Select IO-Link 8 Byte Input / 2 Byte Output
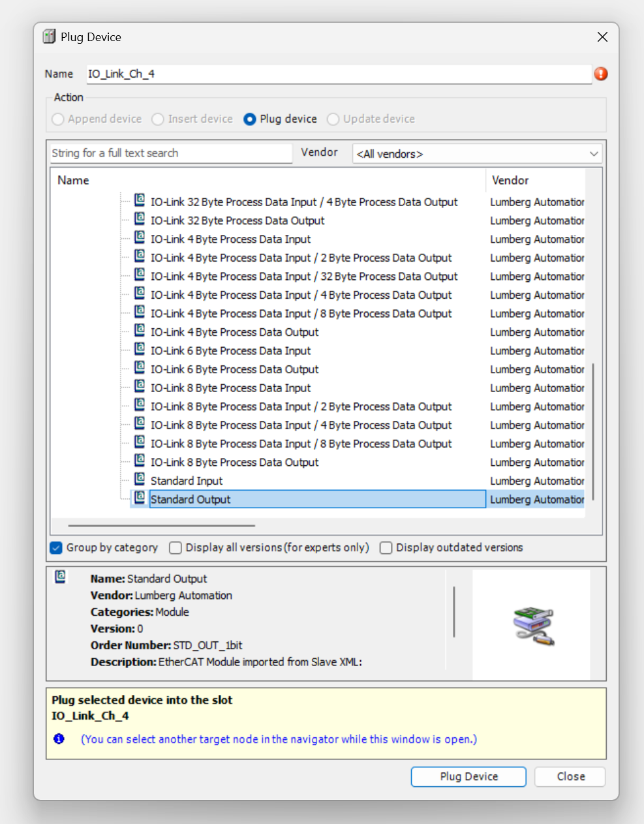644x824 pixels. [301, 406]
